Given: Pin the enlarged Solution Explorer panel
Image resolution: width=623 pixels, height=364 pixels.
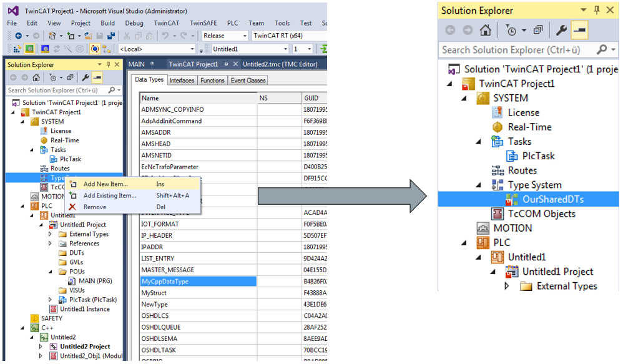Looking at the screenshot, I should (597, 11).
